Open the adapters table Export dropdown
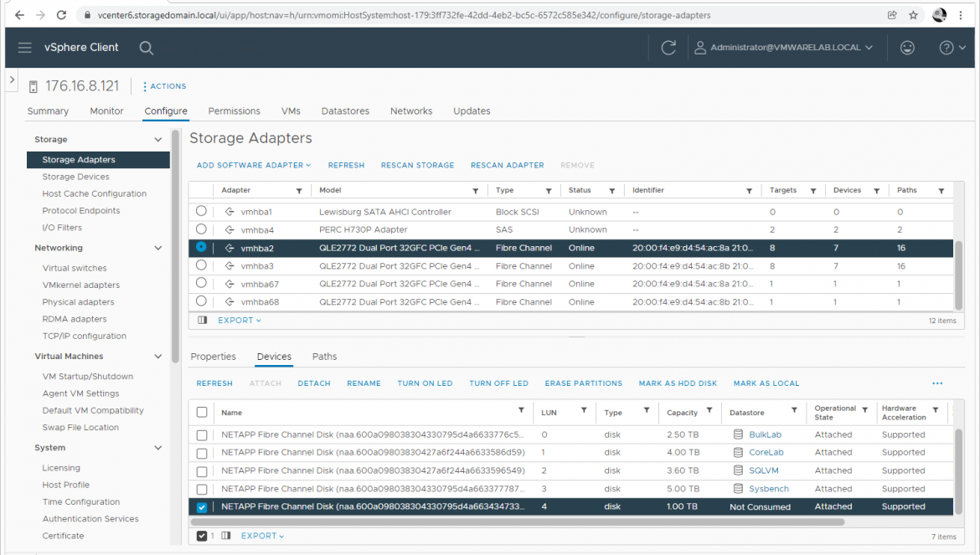 coord(240,321)
